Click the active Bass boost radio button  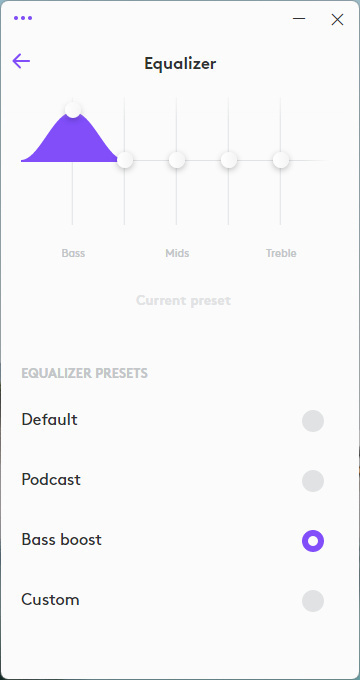coord(313,541)
